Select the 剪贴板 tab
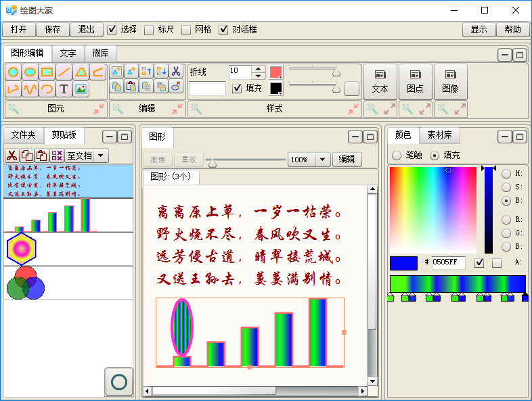 point(64,135)
